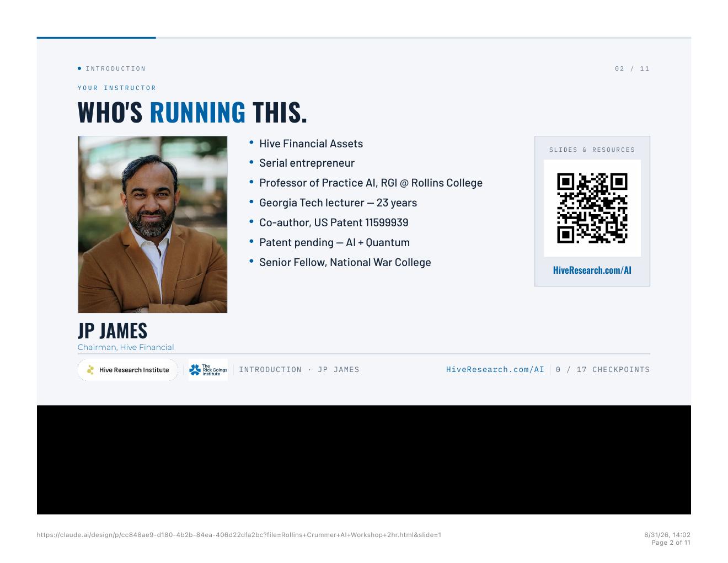Click 'Patent pending — AI + Quantum' bullet
728x563 pixels.
335,242
